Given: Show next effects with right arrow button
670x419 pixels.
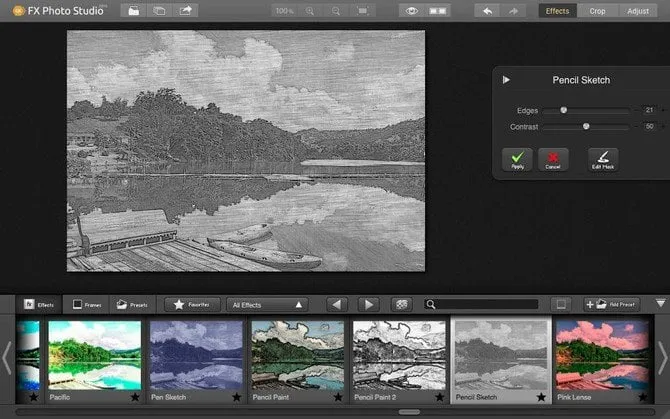Looking at the screenshot, I should pos(369,304).
